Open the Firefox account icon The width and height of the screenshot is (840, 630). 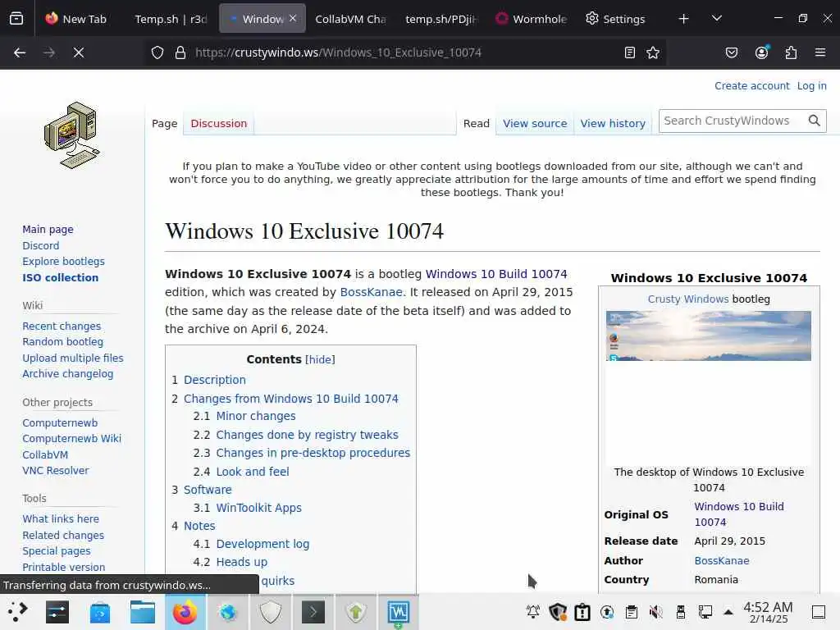coord(761,52)
